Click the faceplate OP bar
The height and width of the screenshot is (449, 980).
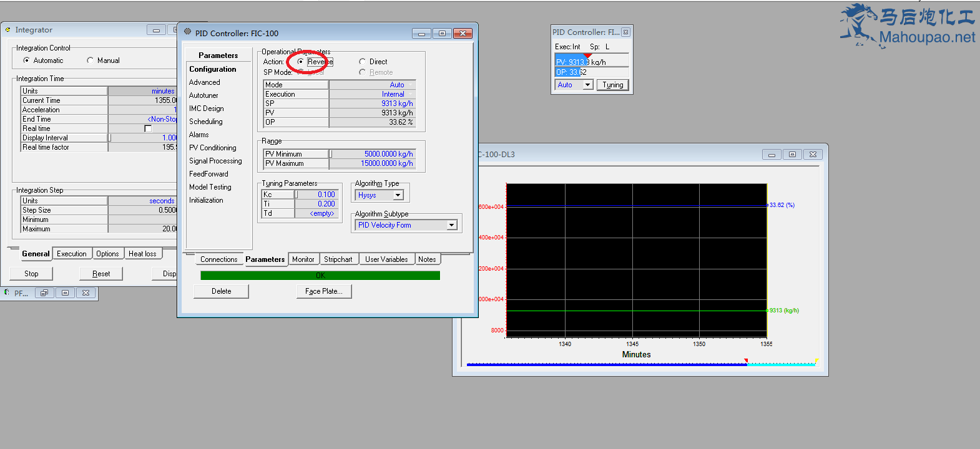pos(592,72)
